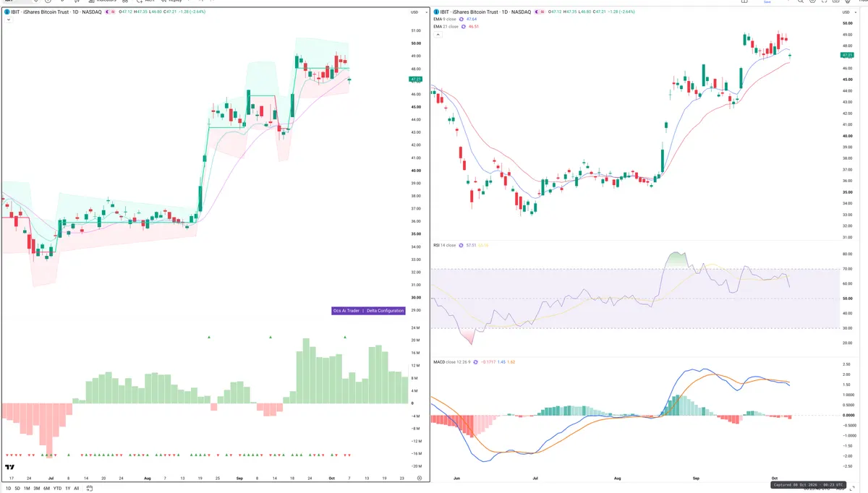This screenshot has height=493, width=868.
Task: Click the 47.21 price tag on right chart axis
Action: click(x=848, y=55)
